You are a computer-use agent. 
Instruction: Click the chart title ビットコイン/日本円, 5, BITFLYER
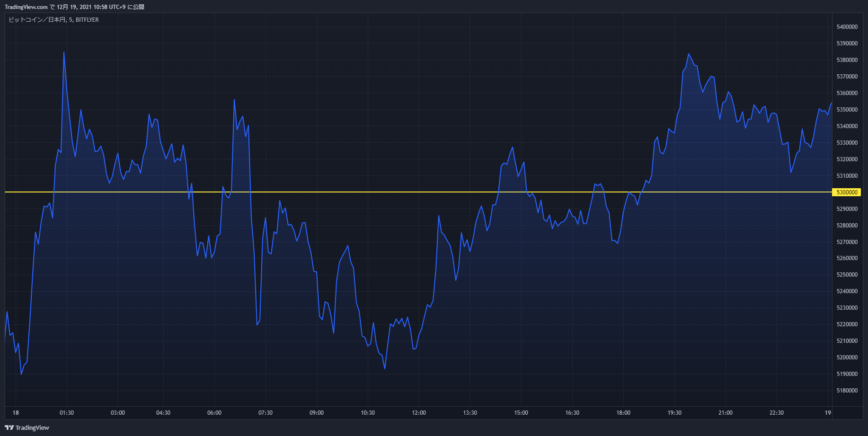point(53,20)
